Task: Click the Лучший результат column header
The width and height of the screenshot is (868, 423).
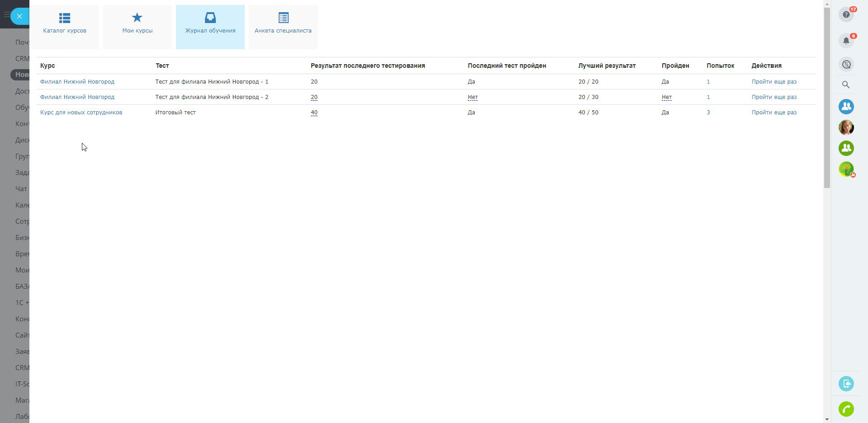Action: click(x=607, y=66)
